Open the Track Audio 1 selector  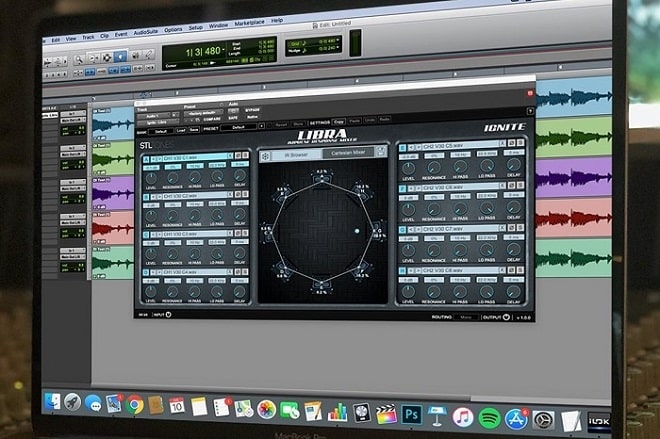[x=154, y=116]
